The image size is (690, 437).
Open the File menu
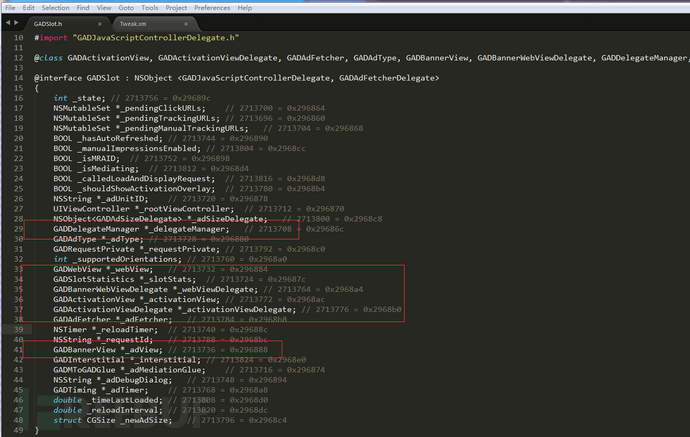click(x=10, y=8)
